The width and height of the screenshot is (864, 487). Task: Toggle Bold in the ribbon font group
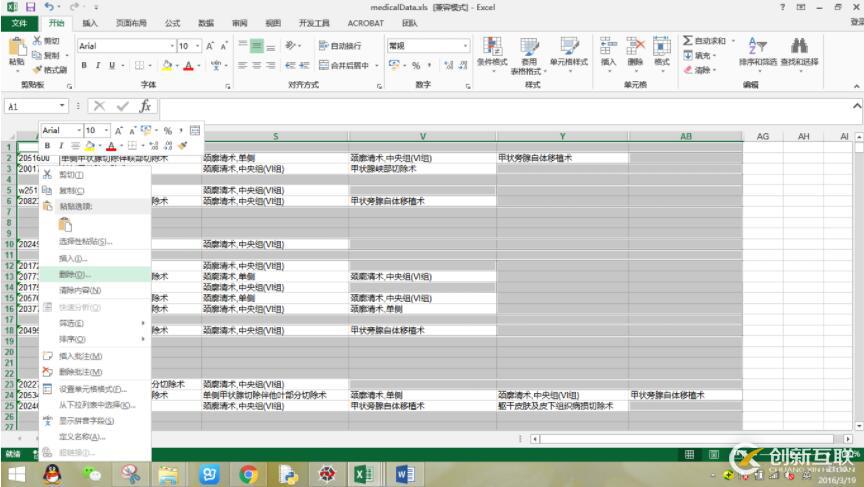[x=84, y=65]
